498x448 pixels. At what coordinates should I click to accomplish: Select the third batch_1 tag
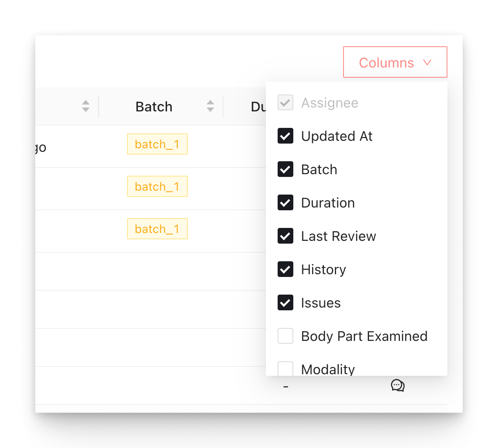tap(157, 229)
